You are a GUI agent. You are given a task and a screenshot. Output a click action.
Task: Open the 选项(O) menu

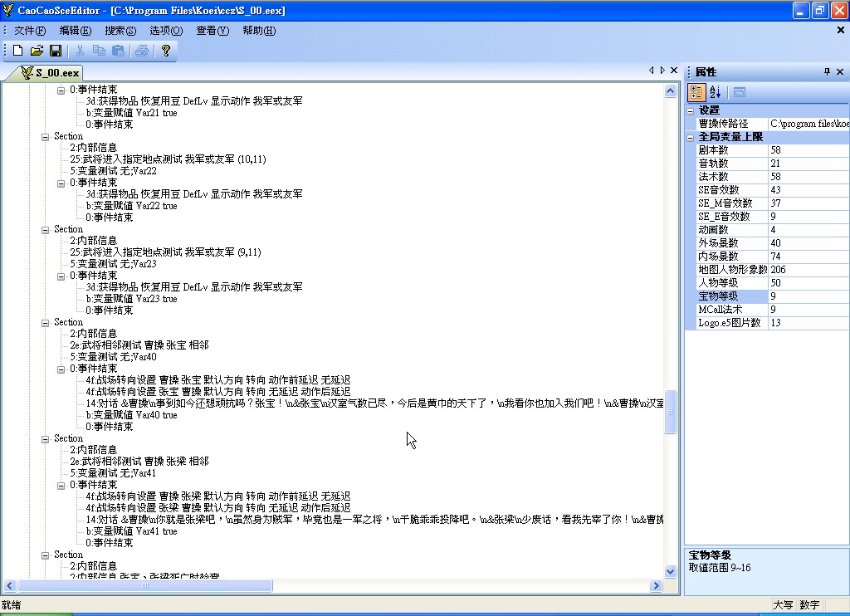coord(166,31)
